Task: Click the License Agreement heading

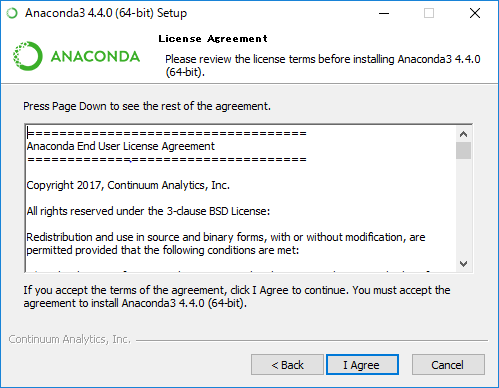Action: (x=213, y=39)
